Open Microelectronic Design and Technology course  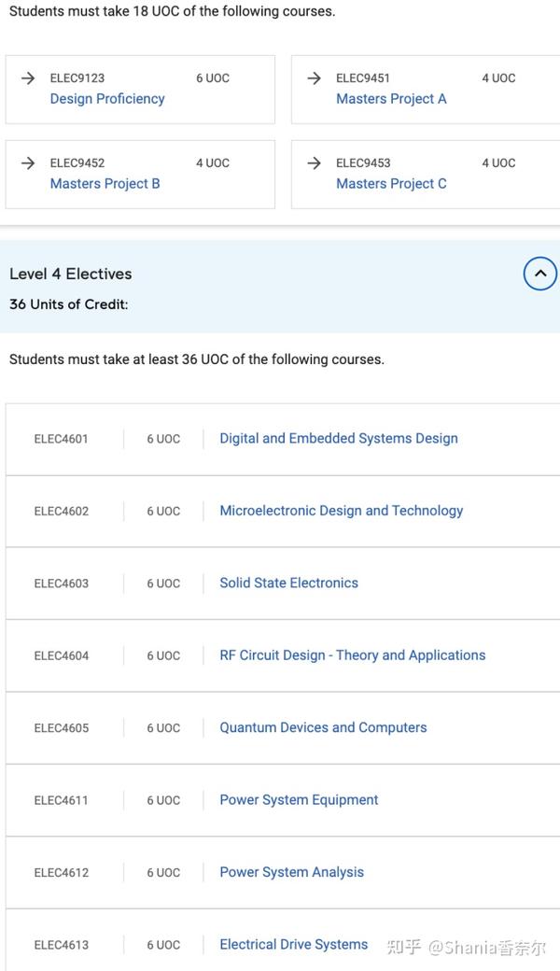[341, 511]
